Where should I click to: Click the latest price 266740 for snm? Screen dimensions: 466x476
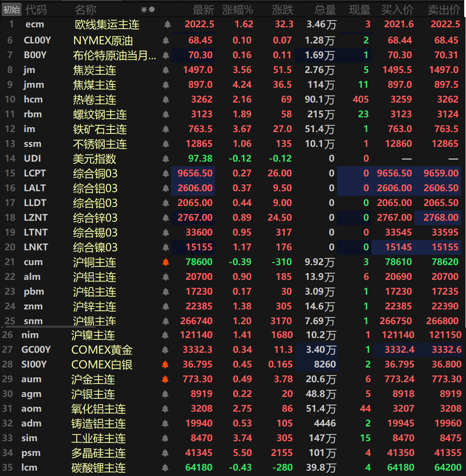click(x=196, y=321)
